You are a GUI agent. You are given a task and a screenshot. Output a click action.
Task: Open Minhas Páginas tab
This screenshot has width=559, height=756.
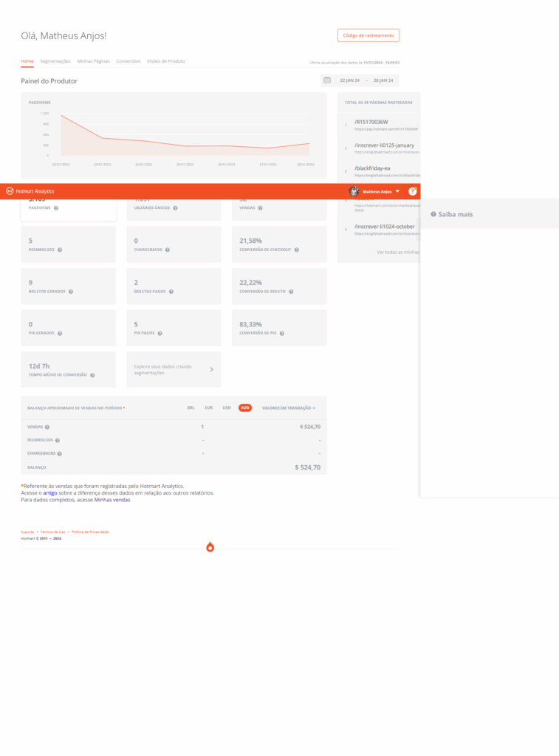[x=94, y=61]
